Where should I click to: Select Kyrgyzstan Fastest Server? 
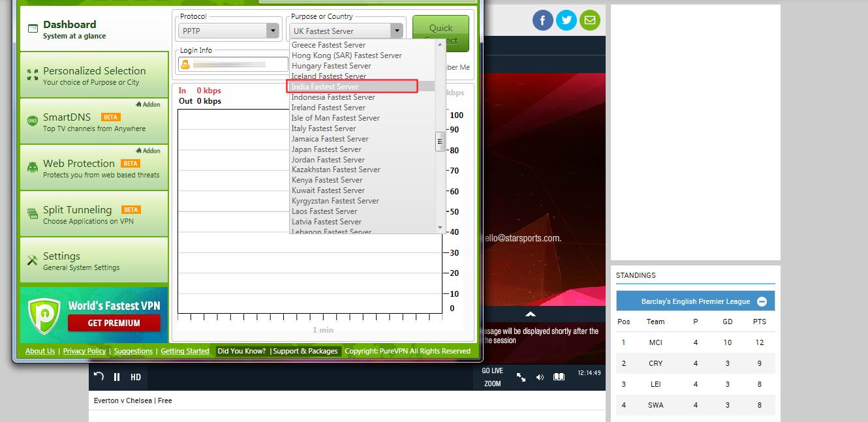click(362, 201)
